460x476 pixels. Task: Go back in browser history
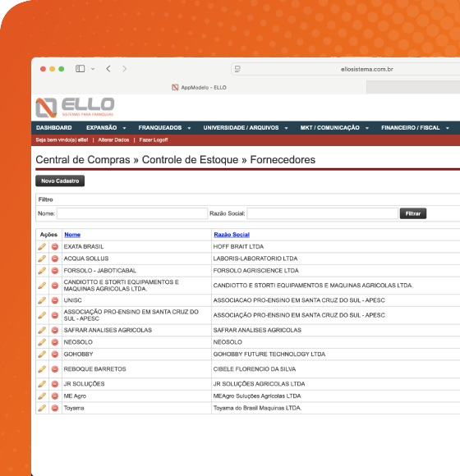coord(108,69)
